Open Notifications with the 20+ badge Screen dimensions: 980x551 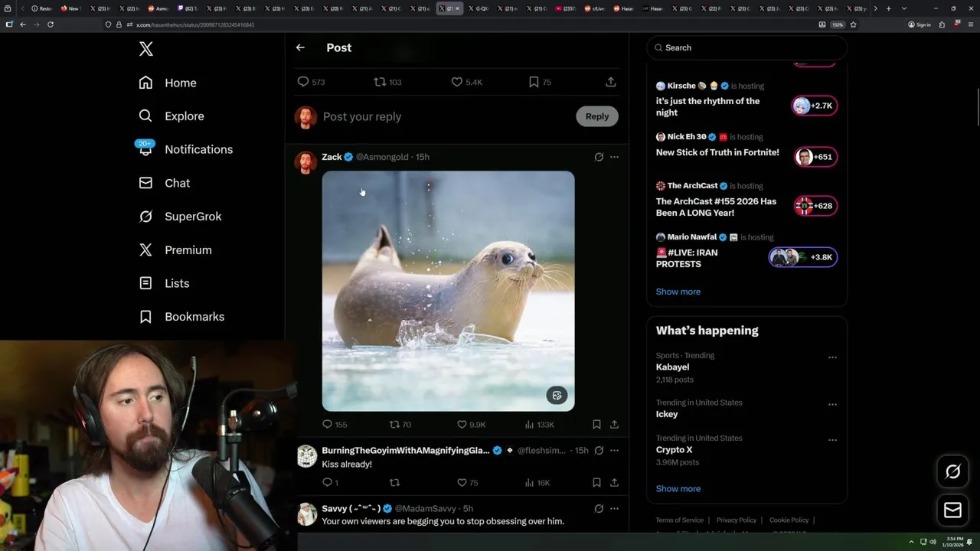point(185,149)
